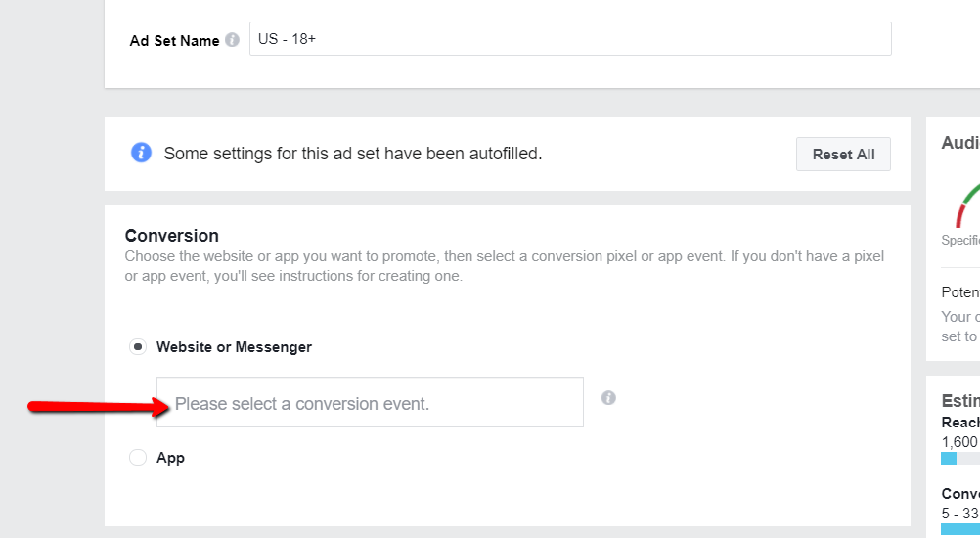Click the info icon next to conversion event field
The image size is (980, 538).
tap(608, 398)
